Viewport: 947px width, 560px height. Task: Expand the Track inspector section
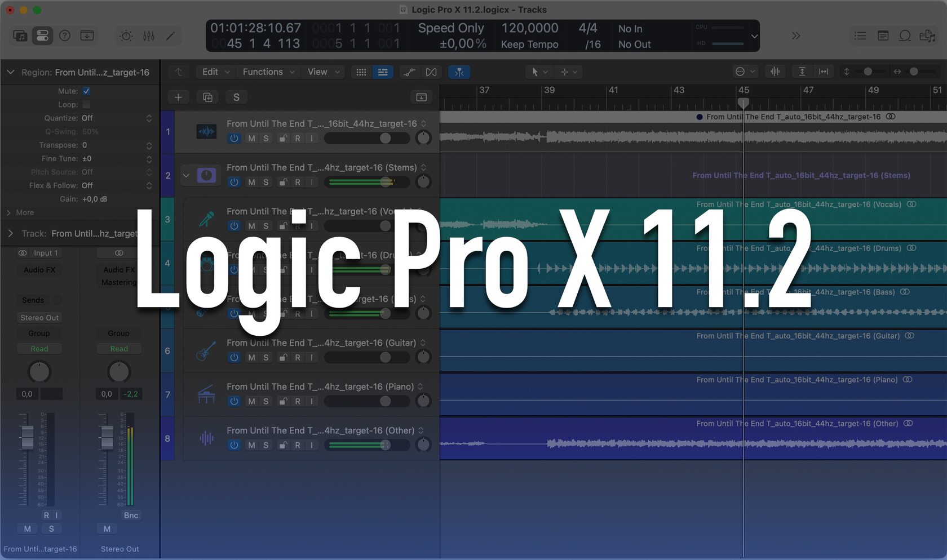[10, 233]
